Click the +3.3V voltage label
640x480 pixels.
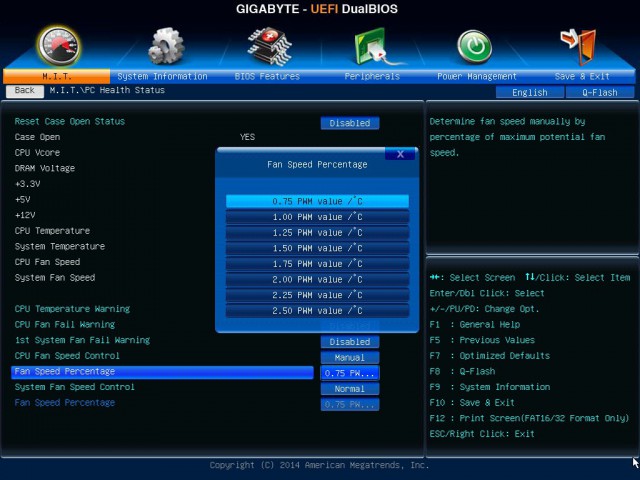[x=27, y=184]
